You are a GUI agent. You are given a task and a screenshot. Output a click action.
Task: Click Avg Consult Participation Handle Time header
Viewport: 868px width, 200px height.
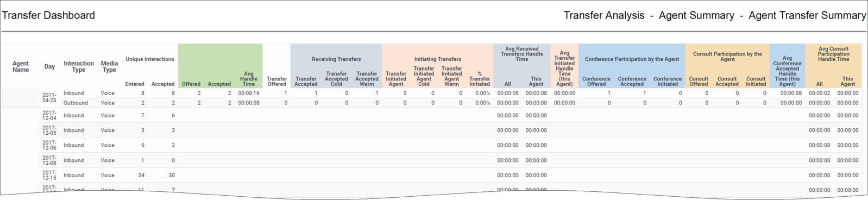click(x=834, y=54)
